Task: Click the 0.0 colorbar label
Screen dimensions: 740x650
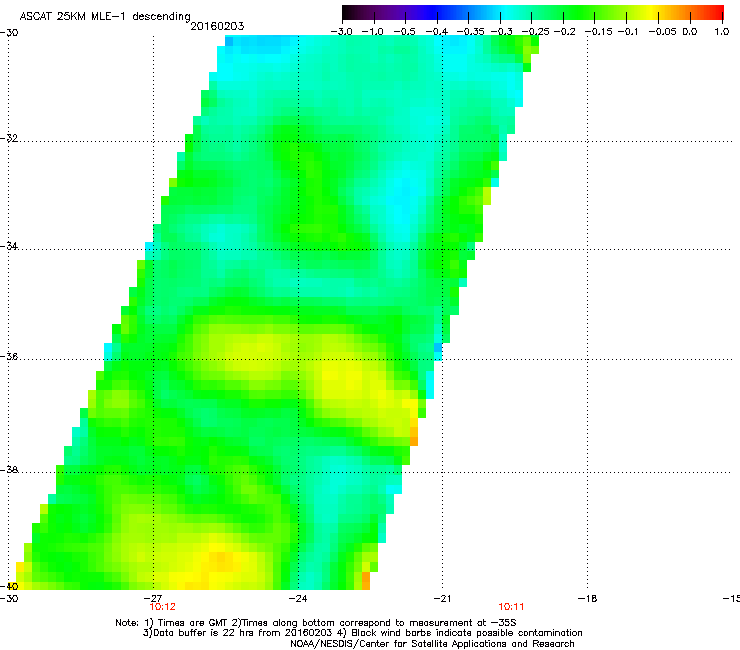Action: [x=690, y=32]
